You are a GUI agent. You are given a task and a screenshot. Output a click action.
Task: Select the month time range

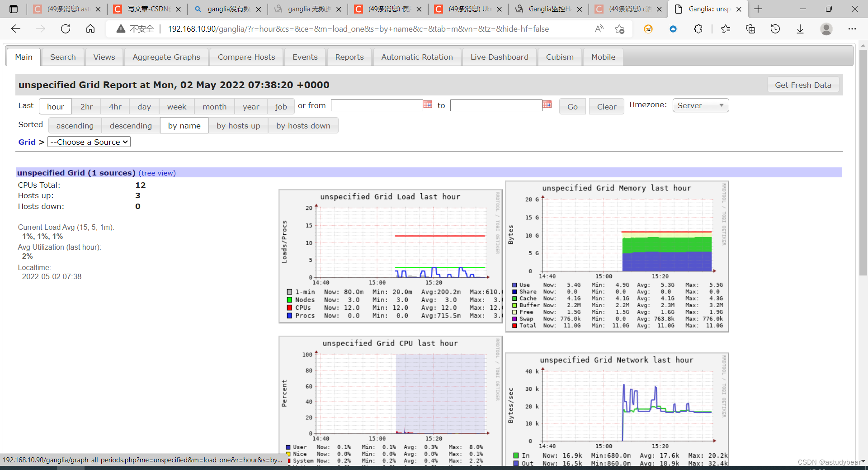click(215, 107)
